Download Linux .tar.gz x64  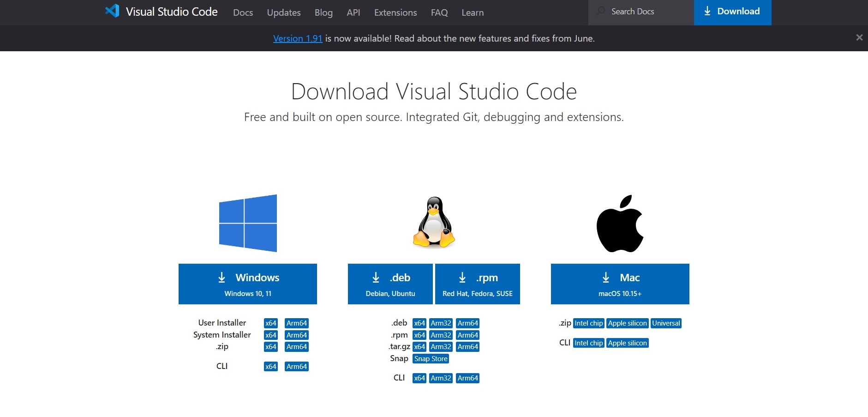click(419, 347)
